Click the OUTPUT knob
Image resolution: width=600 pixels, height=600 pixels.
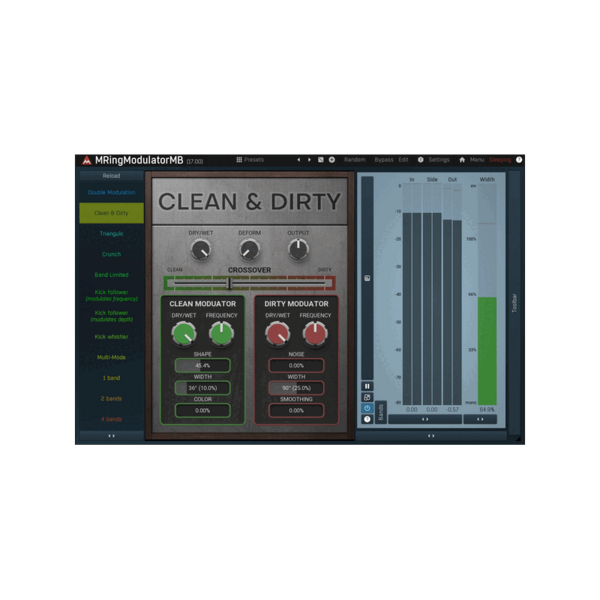[298, 250]
